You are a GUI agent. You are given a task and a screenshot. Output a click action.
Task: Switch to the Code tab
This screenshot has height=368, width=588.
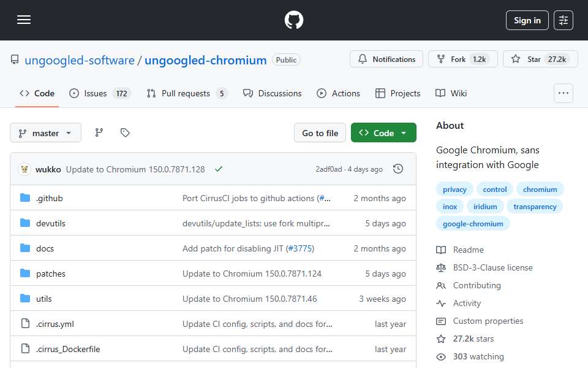[37, 93]
